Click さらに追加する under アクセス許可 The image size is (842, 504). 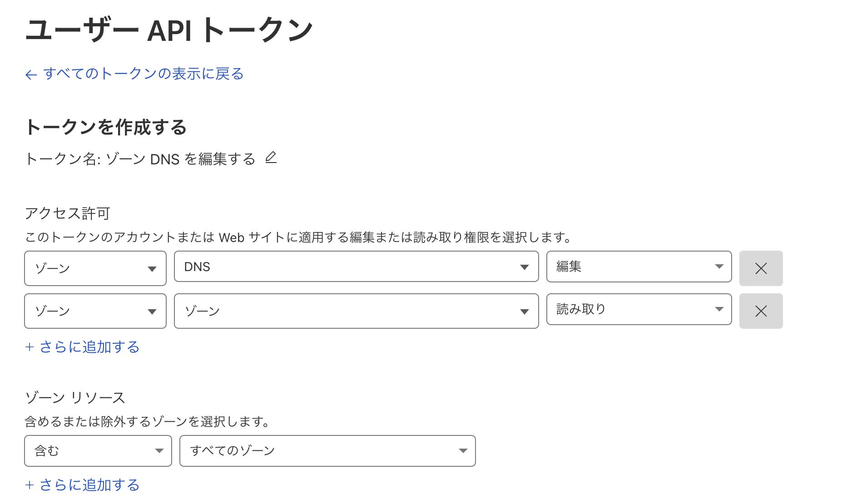tap(89, 347)
